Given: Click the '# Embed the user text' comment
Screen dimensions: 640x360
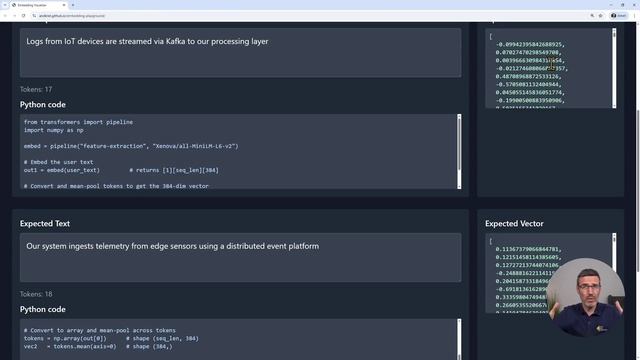Looking at the screenshot, I should [x=58, y=162].
